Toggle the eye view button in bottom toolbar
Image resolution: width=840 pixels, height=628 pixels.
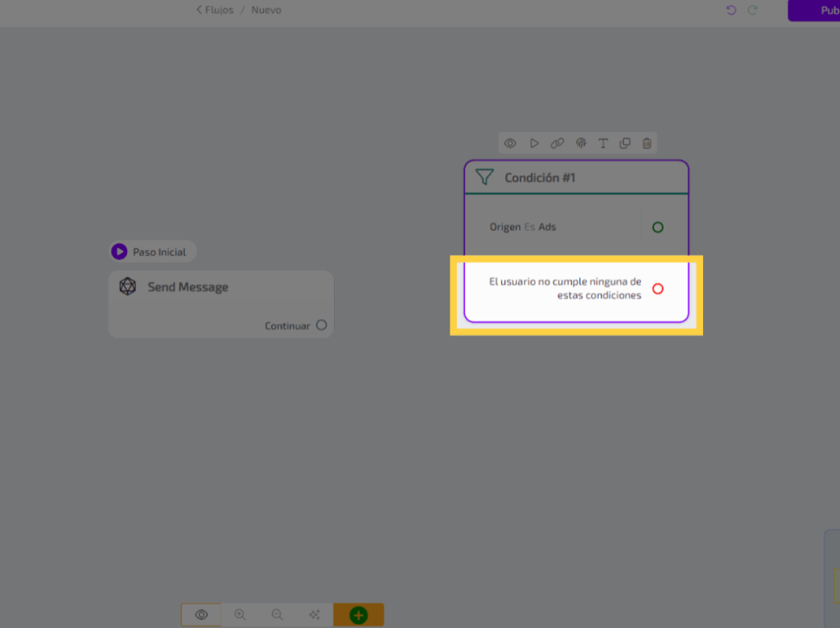pos(201,615)
